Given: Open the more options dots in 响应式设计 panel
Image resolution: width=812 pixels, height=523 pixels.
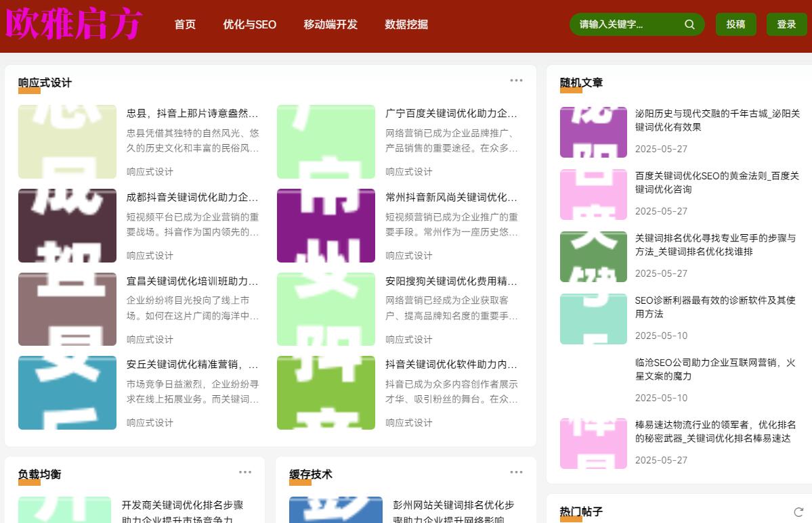Looking at the screenshot, I should coord(516,81).
